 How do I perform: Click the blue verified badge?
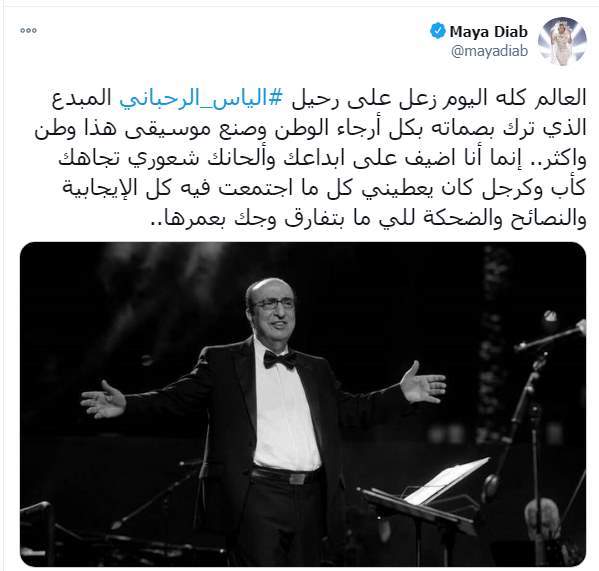(x=438, y=31)
